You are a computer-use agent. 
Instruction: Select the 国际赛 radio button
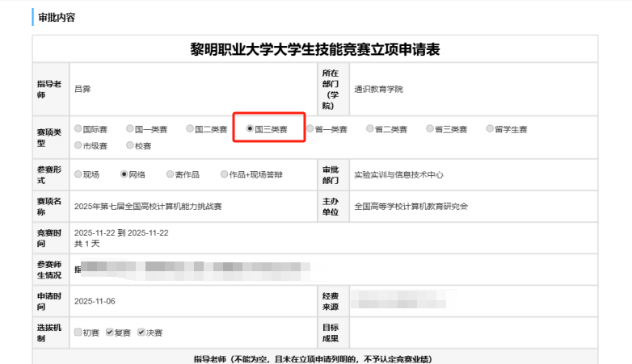[78, 129]
